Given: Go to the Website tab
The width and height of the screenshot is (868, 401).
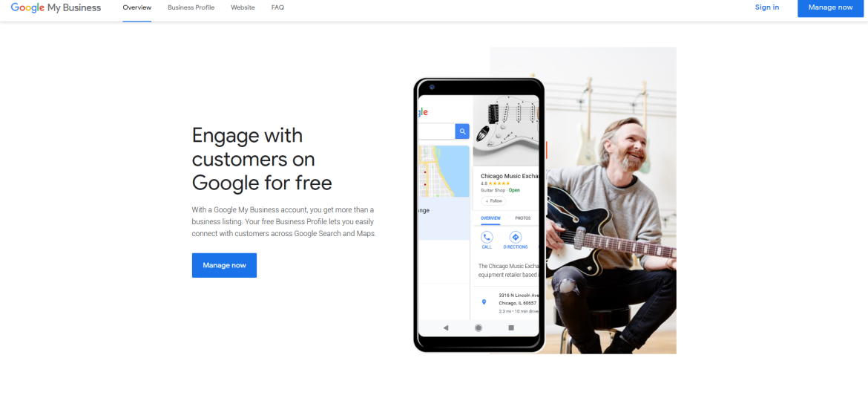Looking at the screenshot, I should [243, 7].
